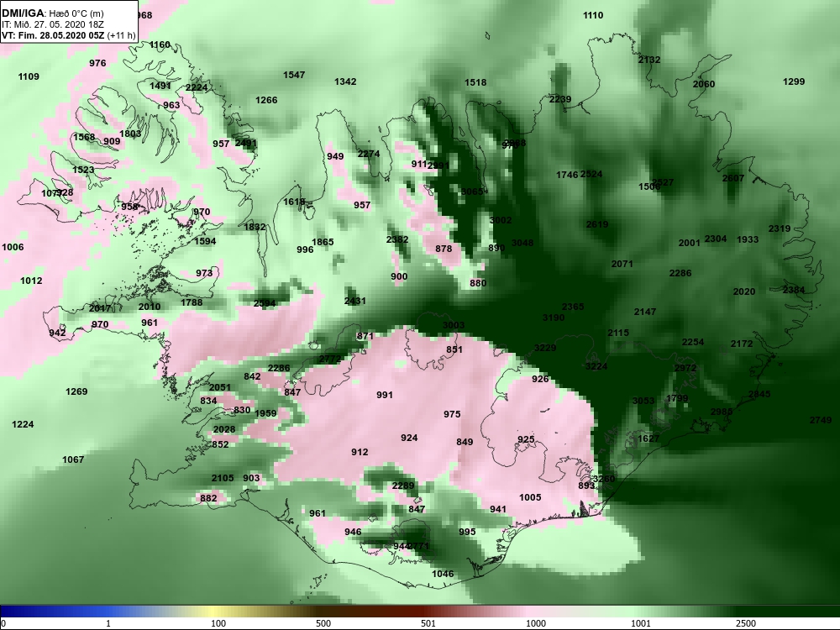Click the map value 900

[x=399, y=276]
